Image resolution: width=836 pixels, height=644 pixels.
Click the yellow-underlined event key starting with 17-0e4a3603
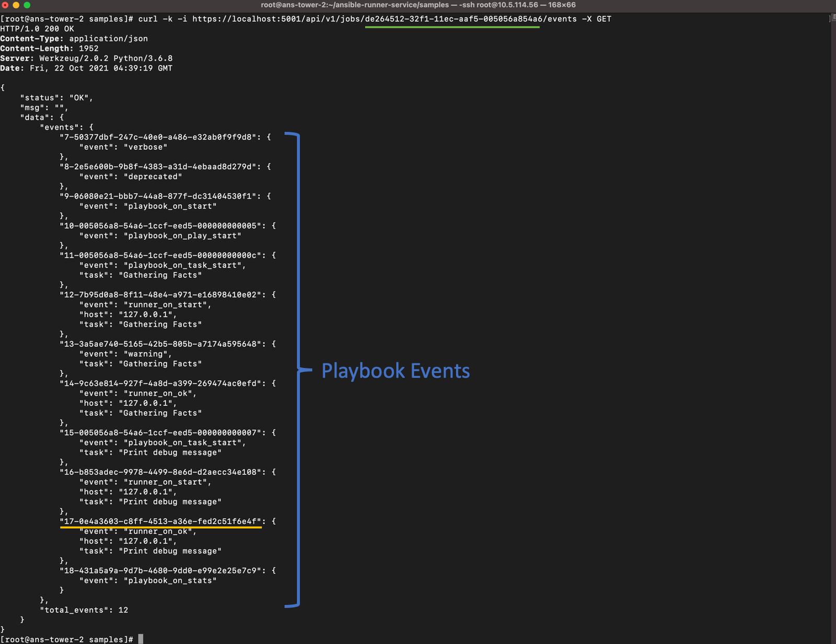click(x=160, y=521)
